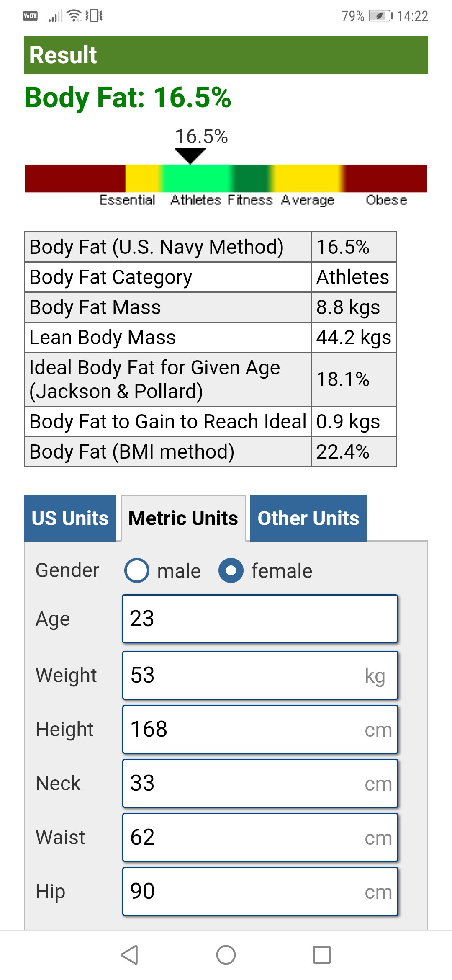This screenshot has width=452, height=980.
Task: Tap the Weight input field
Action: click(x=259, y=675)
